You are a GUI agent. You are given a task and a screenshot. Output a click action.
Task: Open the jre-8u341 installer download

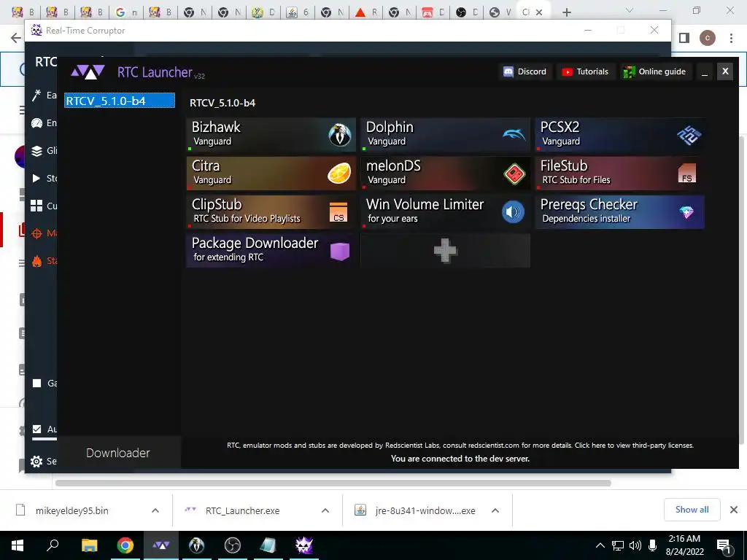425,510
